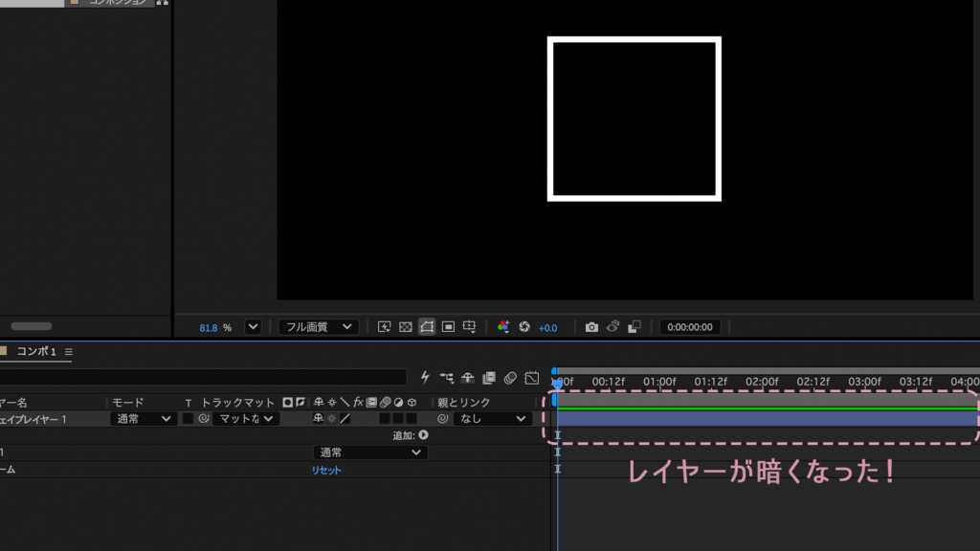Open grid and guide options icon
980x551 pixels.
coord(469,327)
